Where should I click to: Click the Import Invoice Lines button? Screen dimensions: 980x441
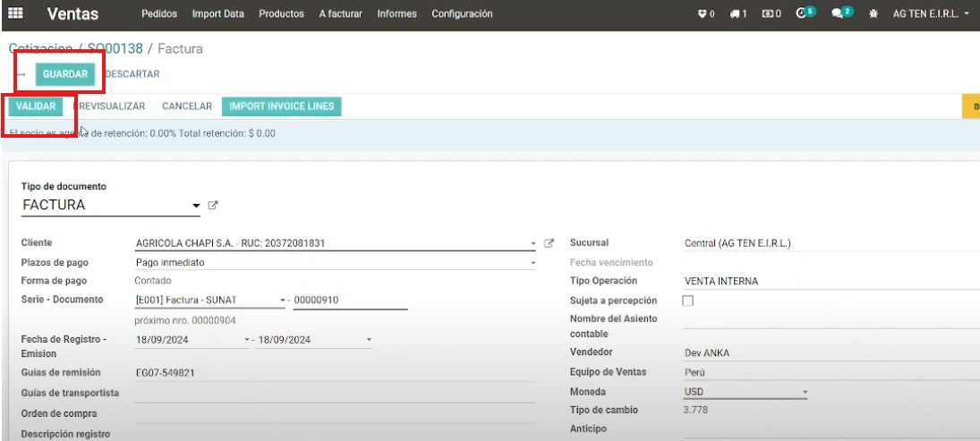tap(281, 106)
